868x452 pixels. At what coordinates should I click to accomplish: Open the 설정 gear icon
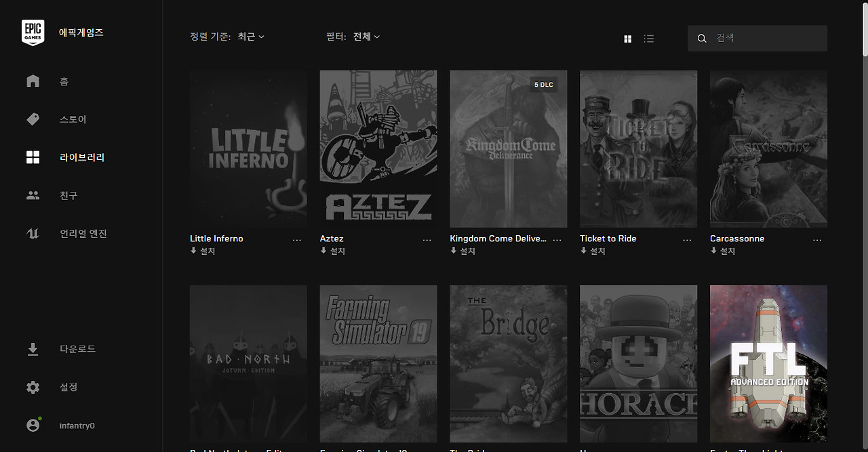click(33, 387)
